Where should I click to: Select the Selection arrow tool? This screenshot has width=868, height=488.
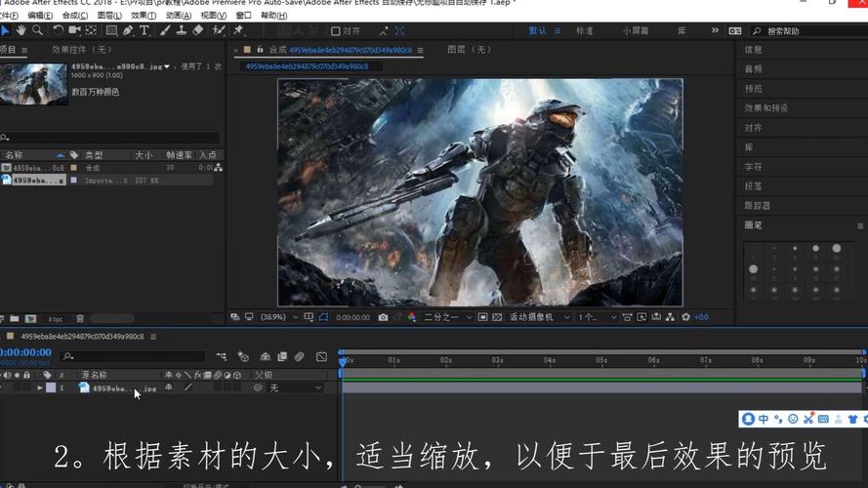5,30
